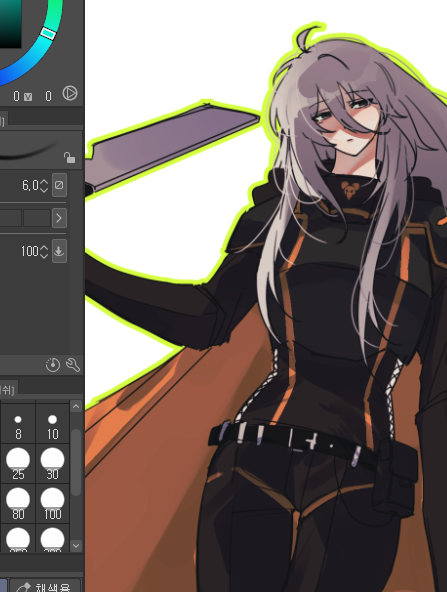The width and height of the screenshot is (447, 592).
Task: Reset tool settings with the circular clock icon
Action: [53, 365]
